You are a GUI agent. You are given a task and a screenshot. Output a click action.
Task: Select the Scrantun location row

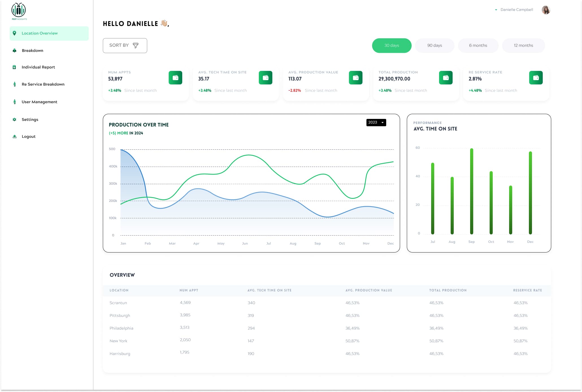(x=327, y=303)
